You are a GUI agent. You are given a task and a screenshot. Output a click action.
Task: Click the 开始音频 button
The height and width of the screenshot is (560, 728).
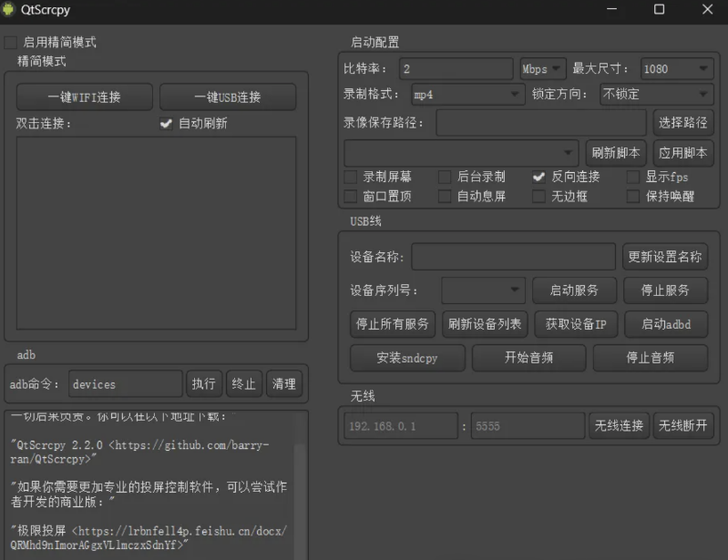[528, 358]
